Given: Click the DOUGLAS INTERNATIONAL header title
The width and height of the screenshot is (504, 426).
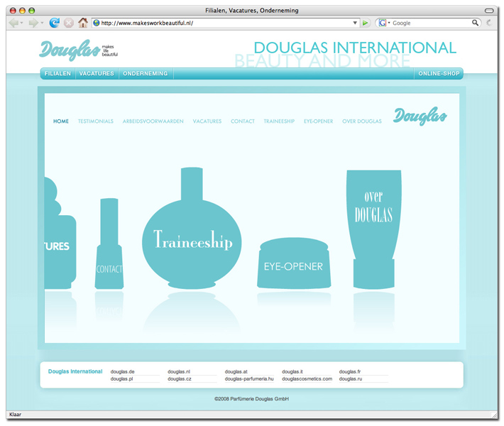Looking at the screenshot, I should point(355,48).
